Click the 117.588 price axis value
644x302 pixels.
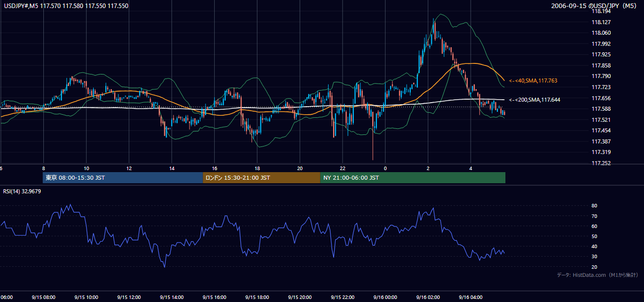tap(601, 109)
